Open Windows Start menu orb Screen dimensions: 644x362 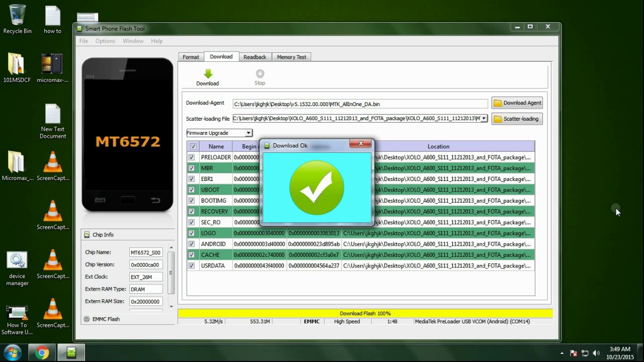pyautogui.click(x=13, y=352)
